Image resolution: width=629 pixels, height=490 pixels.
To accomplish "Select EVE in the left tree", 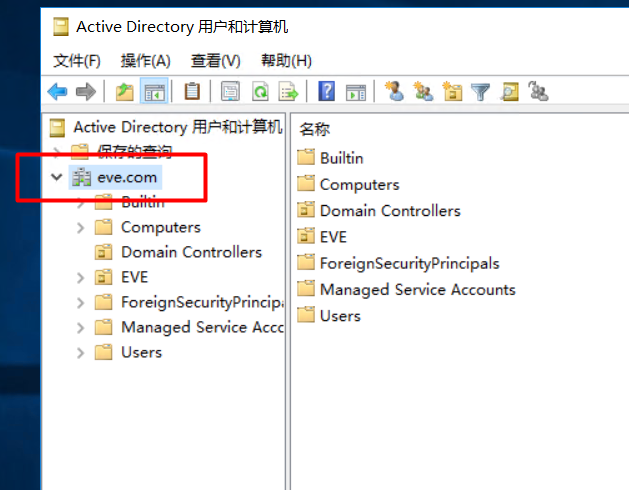I will tap(134, 277).
